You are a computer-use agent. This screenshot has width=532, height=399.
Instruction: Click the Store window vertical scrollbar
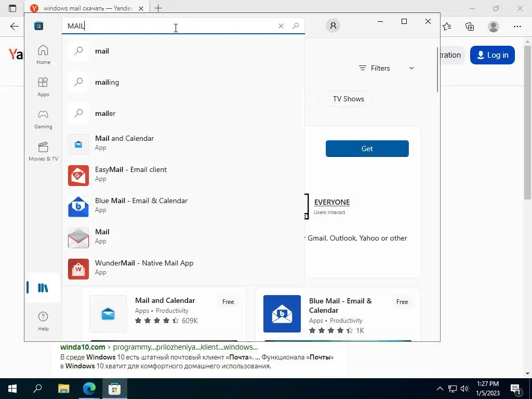coord(437,70)
